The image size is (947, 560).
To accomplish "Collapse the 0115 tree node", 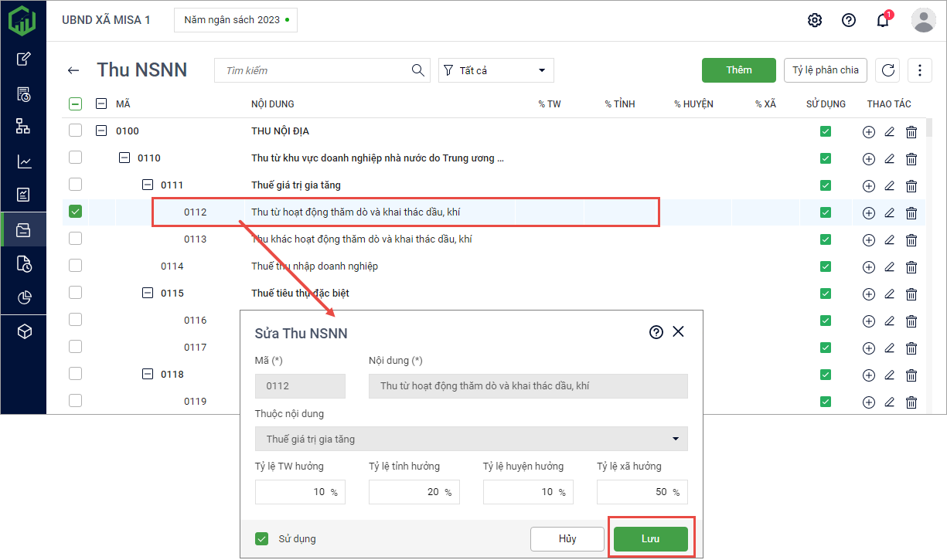I will [x=148, y=293].
